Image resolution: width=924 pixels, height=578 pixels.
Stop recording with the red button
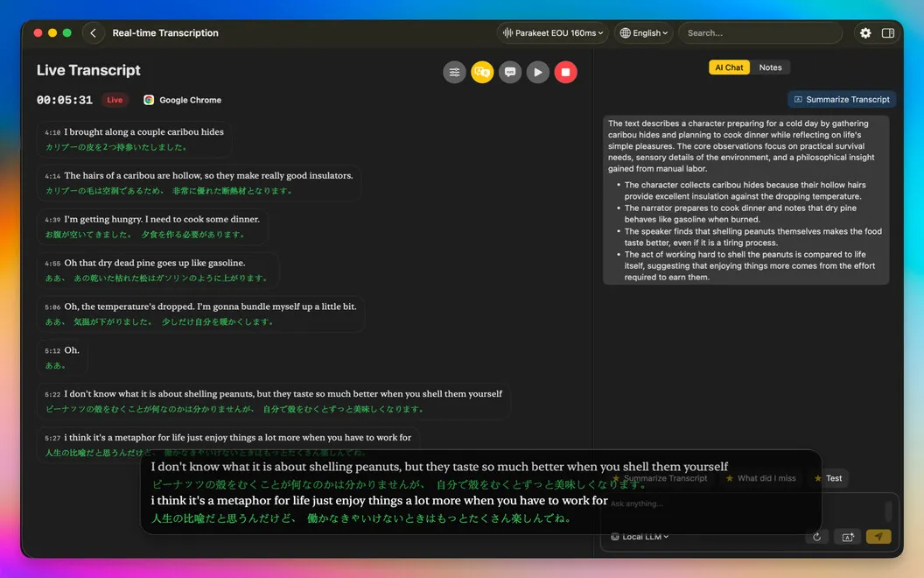tap(566, 72)
